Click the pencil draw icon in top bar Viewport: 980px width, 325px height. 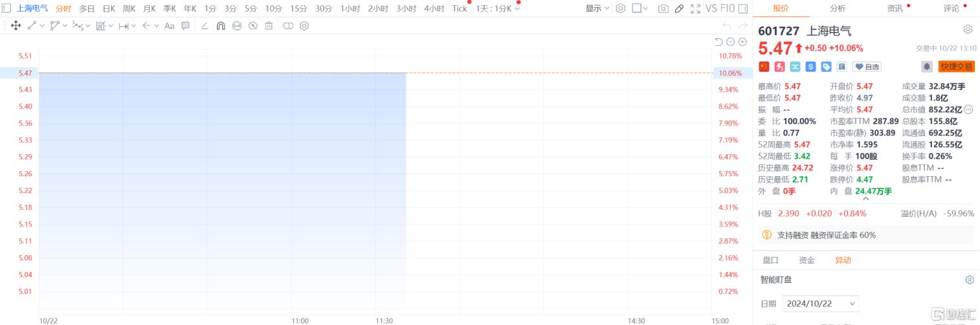point(679,8)
